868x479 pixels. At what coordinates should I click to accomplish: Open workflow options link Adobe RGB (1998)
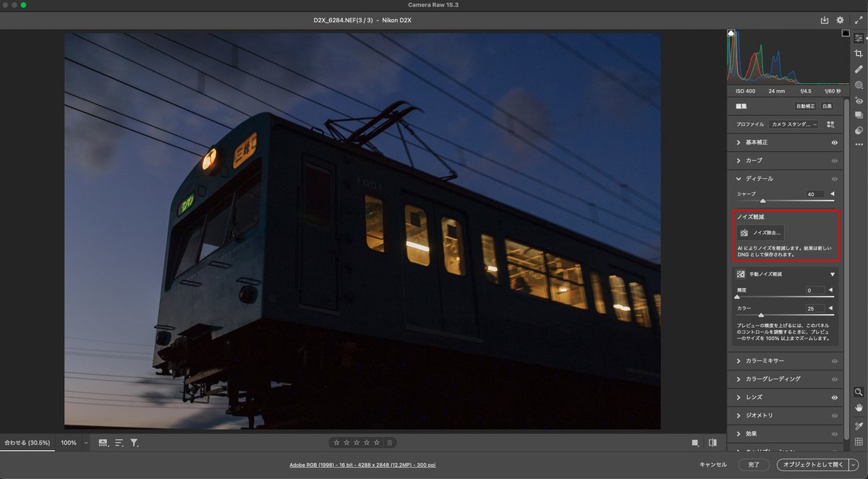pos(362,465)
